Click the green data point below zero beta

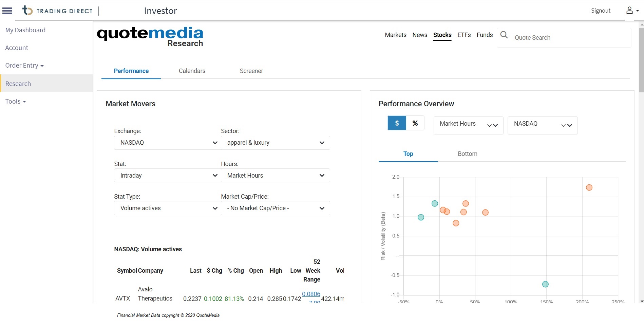(545, 284)
